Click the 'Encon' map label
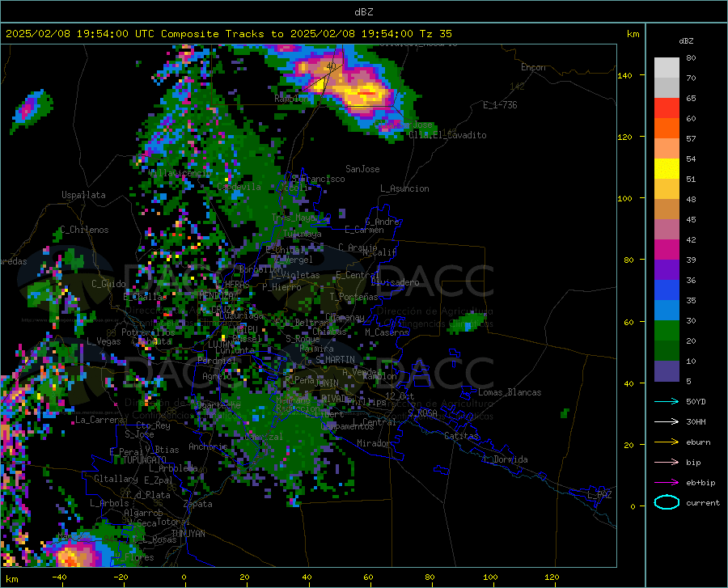 coord(533,67)
